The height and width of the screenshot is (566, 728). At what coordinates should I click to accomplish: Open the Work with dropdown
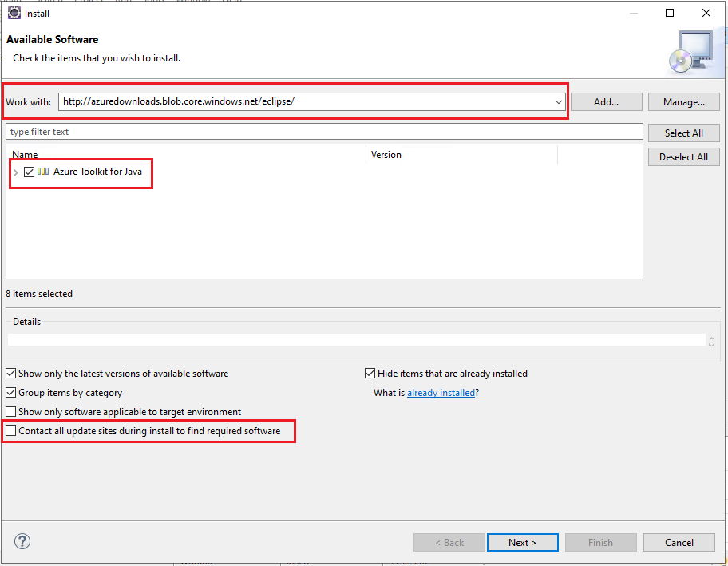[559, 101]
